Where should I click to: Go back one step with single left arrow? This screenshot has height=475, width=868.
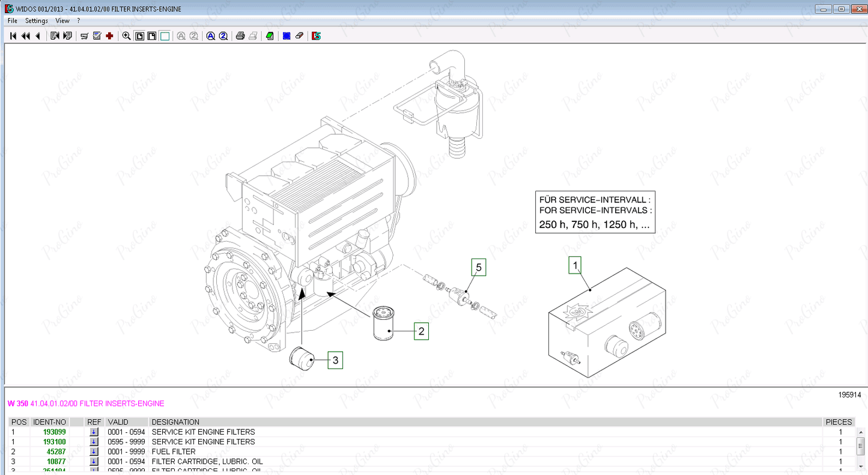point(38,36)
